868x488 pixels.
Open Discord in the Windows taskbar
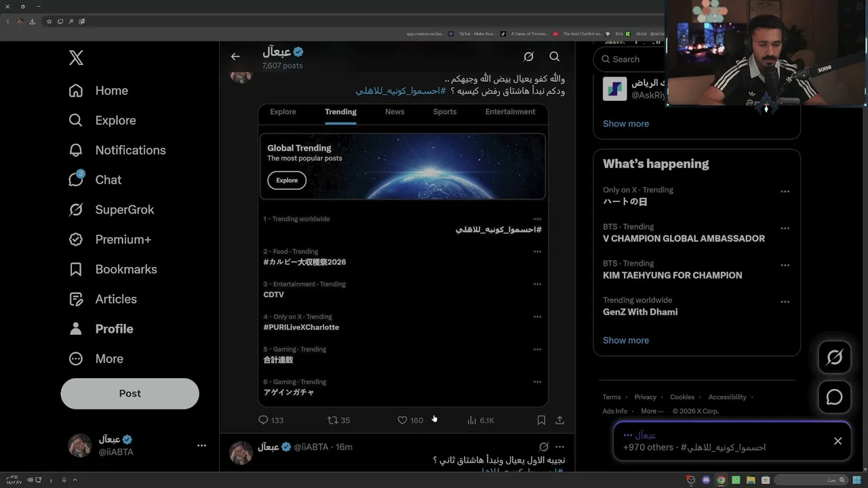click(x=706, y=480)
